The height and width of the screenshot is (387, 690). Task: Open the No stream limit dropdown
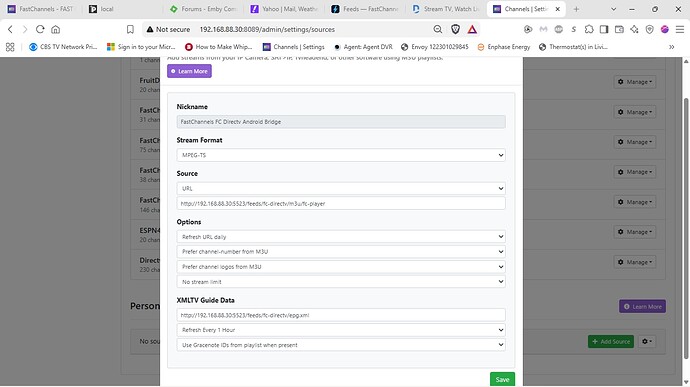pos(341,282)
